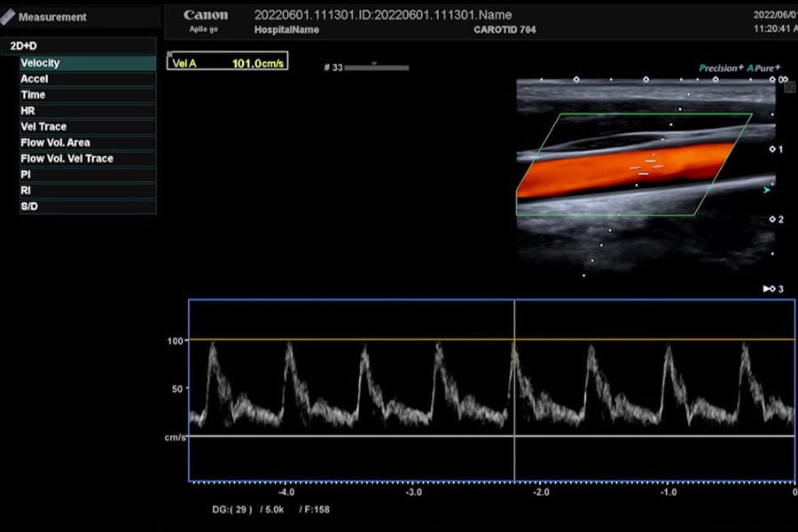Click the -3.0 time axis label

414,492
